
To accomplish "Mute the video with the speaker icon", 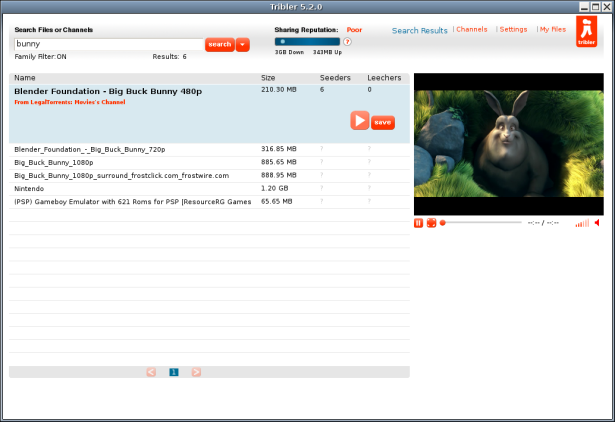I will (597, 223).
